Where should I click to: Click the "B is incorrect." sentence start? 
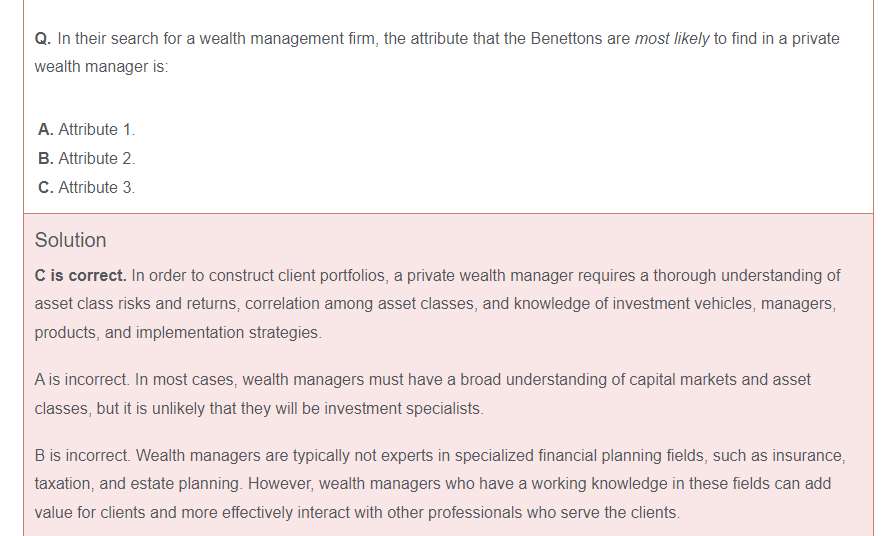[82, 456]
